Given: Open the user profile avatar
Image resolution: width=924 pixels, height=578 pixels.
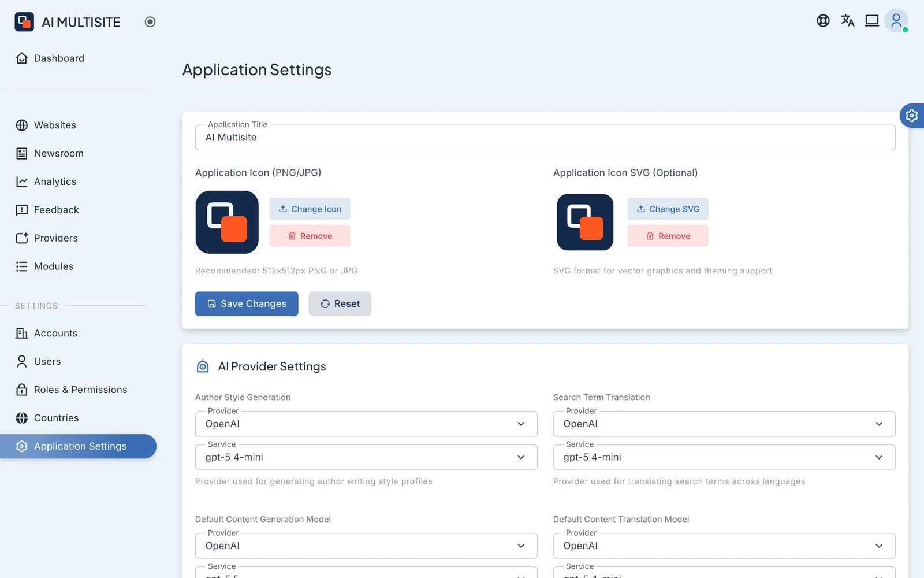Looking at the screenshot, I should tap(896, 21).
